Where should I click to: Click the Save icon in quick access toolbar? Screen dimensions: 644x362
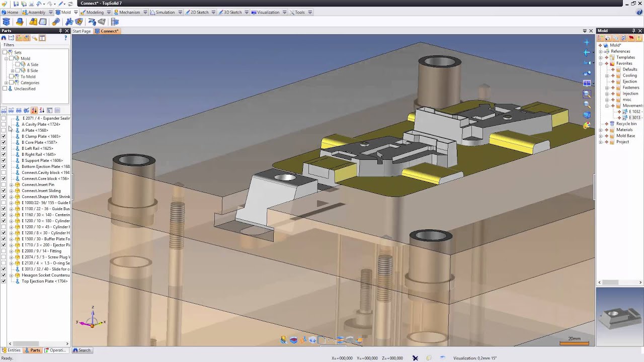coord(16,4)
